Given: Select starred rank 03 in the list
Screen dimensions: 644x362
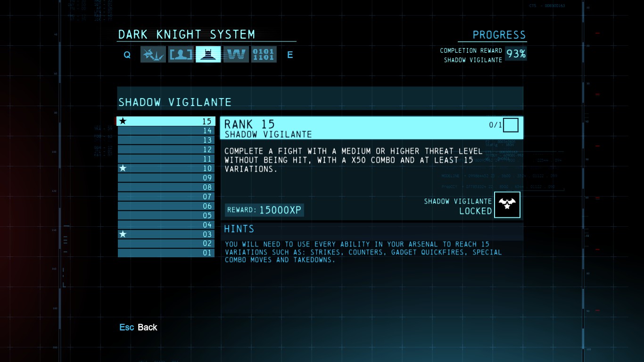Looking at the screenshot, I should 166,234.
